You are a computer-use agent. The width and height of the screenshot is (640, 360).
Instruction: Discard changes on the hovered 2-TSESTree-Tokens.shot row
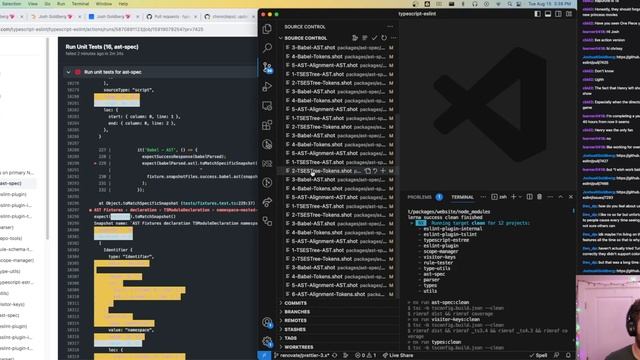pyautogui.click(x=376, y=171)
